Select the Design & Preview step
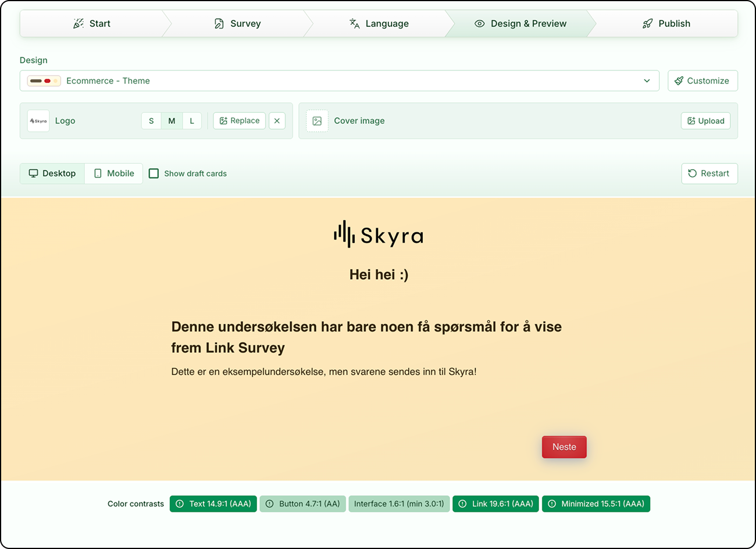The width and height of the screenshot is (756, 549). 520,23
